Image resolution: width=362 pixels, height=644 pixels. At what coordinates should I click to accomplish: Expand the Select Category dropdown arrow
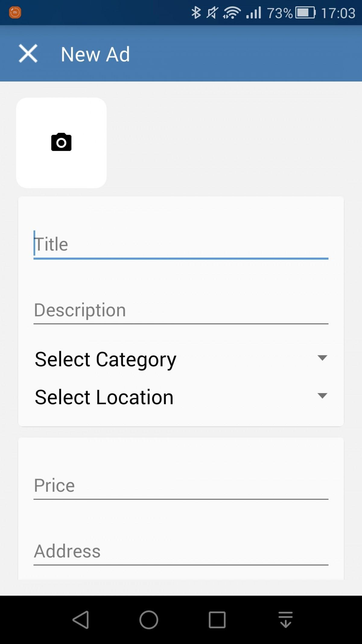tap(322, 358)
